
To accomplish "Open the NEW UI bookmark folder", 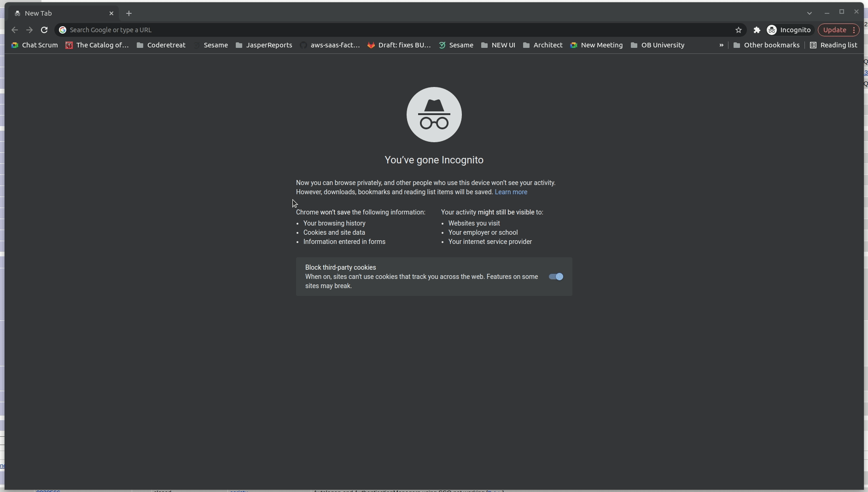I will pos(498,45).
